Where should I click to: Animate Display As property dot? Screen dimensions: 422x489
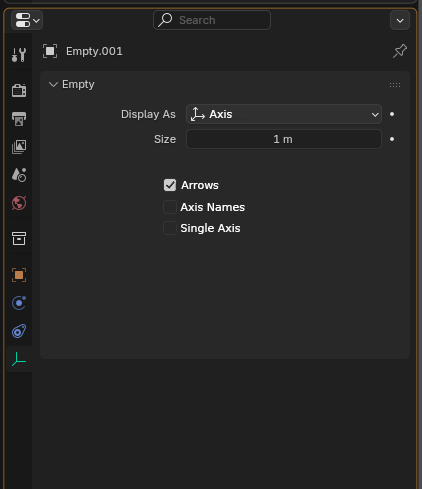(x=392, y=114)
